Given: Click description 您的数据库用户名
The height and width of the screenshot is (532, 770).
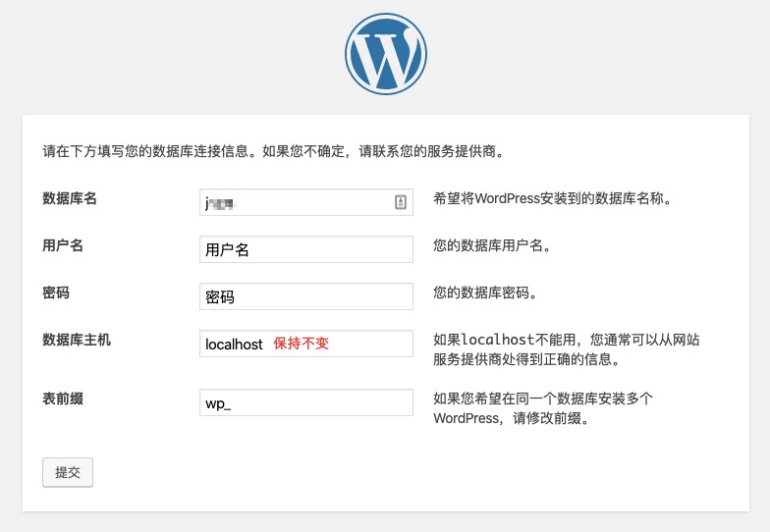Looking at the screenshot, I should (491, 245).
